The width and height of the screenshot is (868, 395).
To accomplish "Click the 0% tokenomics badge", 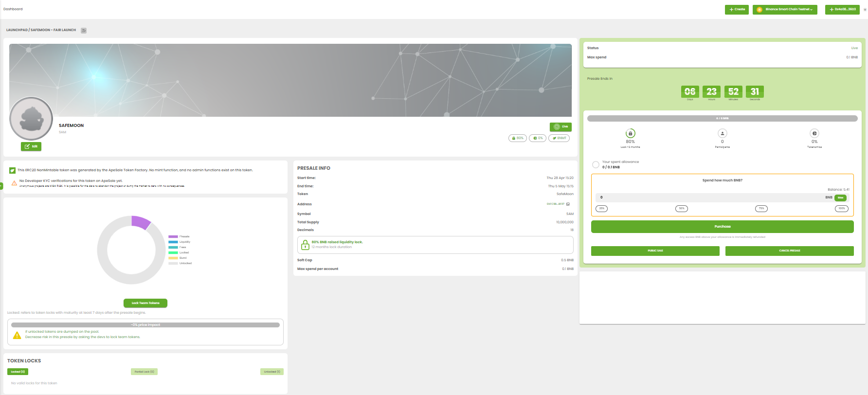I will tap(538, 138).
